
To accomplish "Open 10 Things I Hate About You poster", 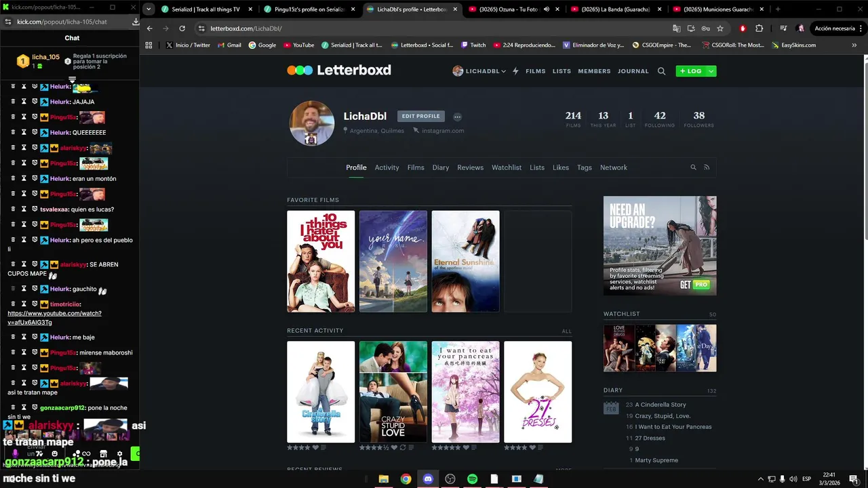I will (x=321, y=261).
